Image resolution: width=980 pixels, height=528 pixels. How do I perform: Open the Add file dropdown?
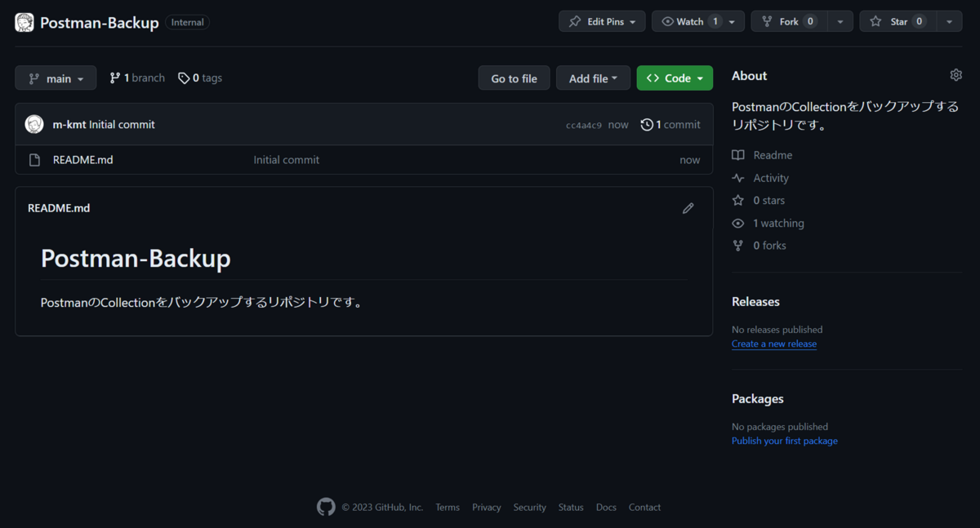pyautogui.click(x=593, y=78)
